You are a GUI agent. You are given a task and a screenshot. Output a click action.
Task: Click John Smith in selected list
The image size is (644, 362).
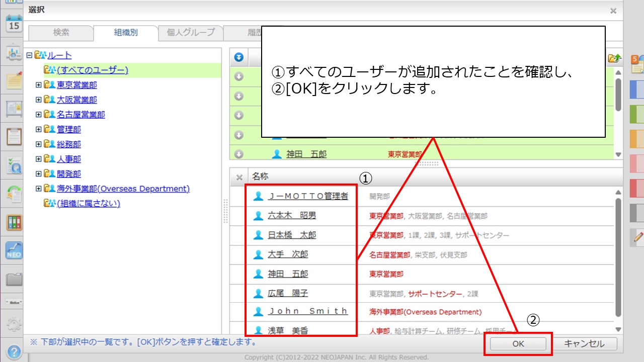pos(308,312)
